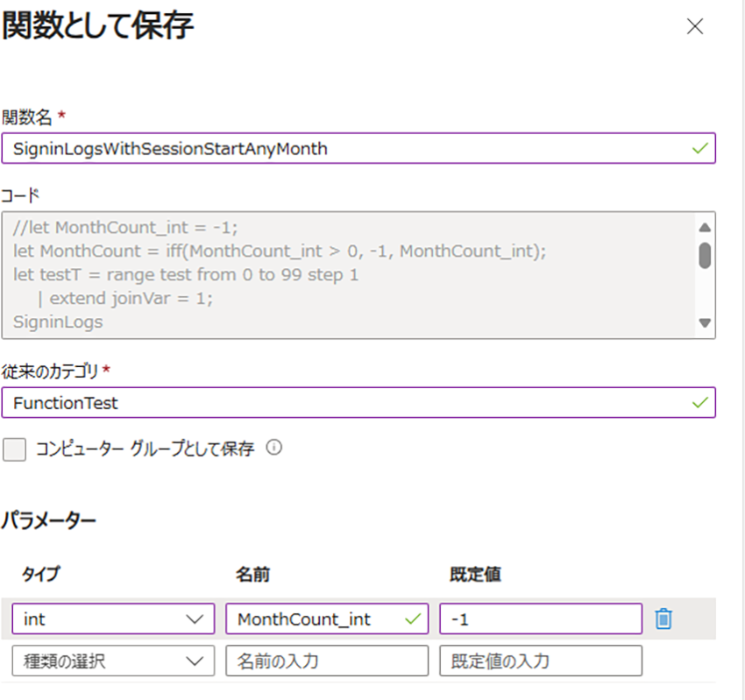Click the SigninLogsWithSessionStartAnyMonth function name field

pyautogui.click(x=358, y=149)
